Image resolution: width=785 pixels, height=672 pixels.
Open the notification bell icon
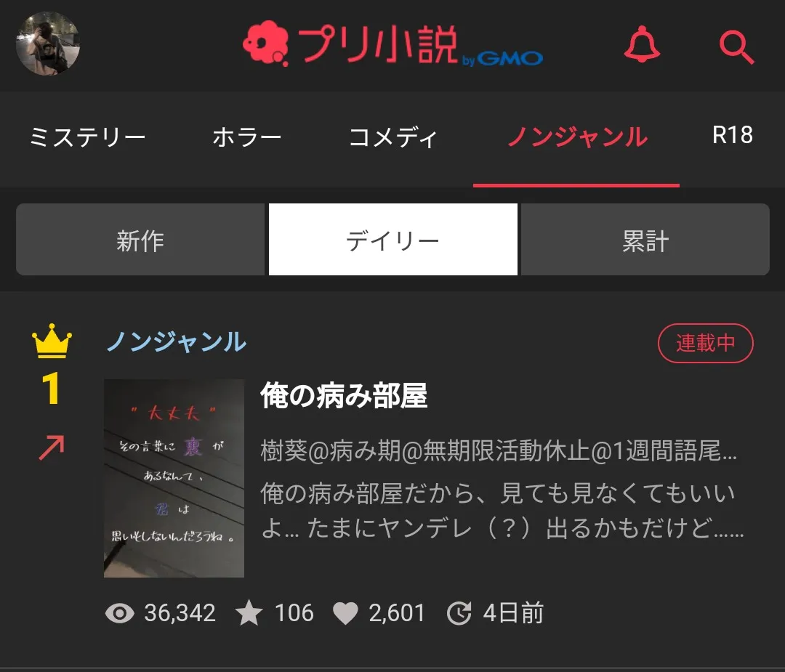coord(642,44)
